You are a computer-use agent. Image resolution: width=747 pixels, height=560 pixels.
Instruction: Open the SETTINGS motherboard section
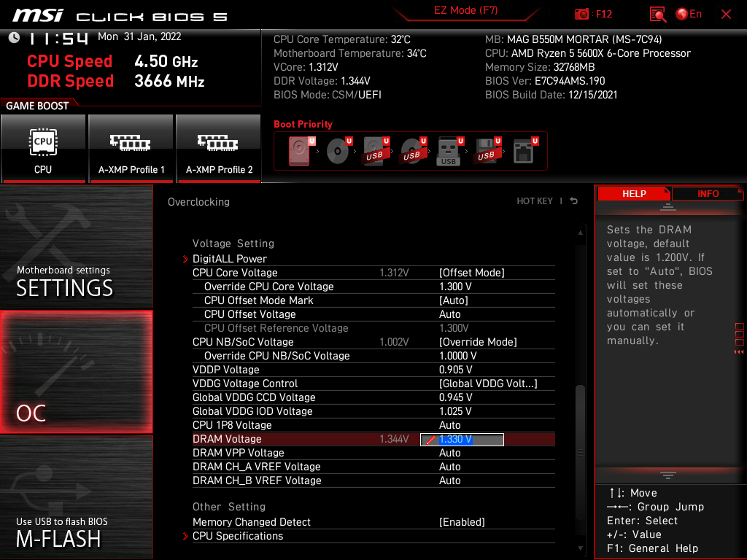pyautogui.click(x=76, y=246)
